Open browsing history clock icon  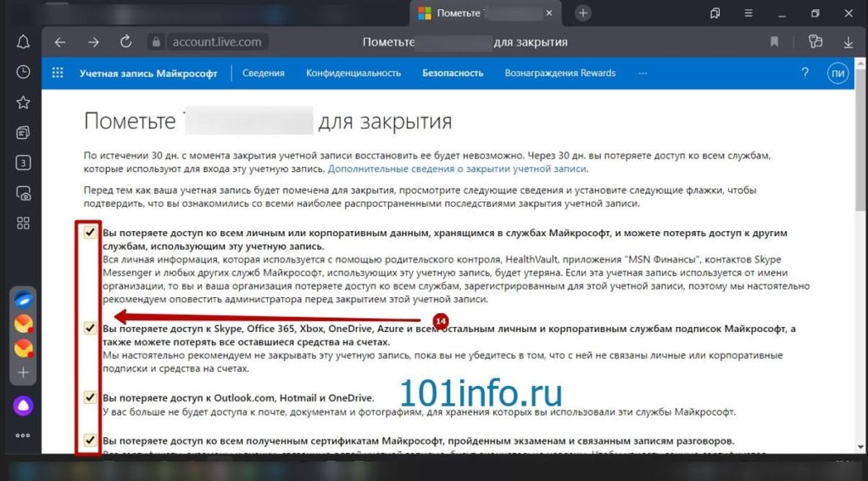(23, 72)
